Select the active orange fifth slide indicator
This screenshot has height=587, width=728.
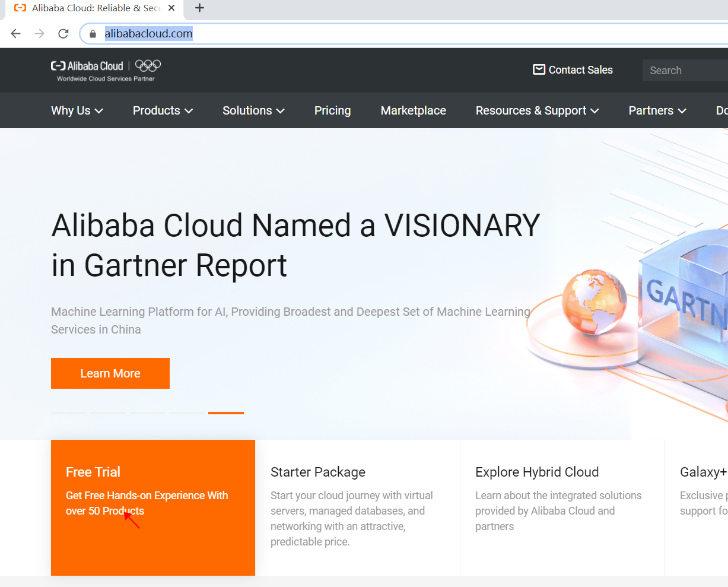point(226,413)
